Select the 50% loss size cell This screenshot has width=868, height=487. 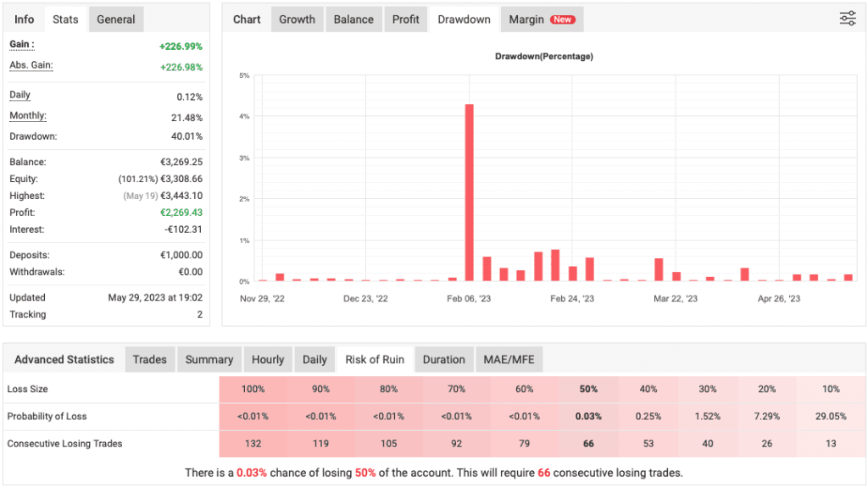pos(588,390)
